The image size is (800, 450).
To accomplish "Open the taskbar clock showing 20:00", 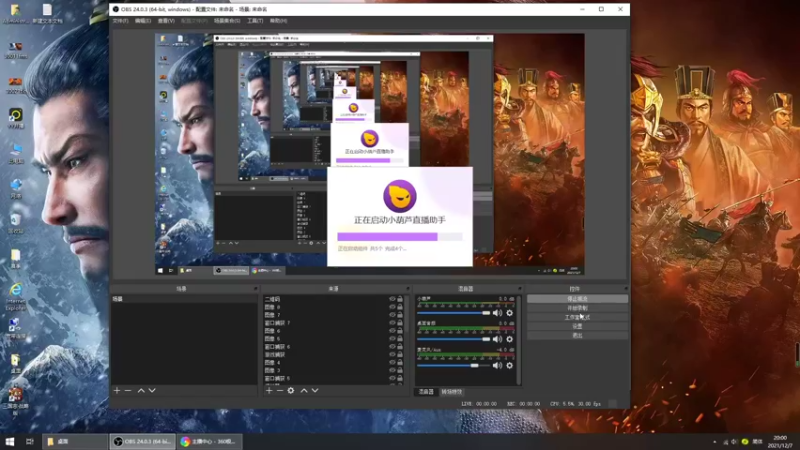I will click(x=780, y=441).
